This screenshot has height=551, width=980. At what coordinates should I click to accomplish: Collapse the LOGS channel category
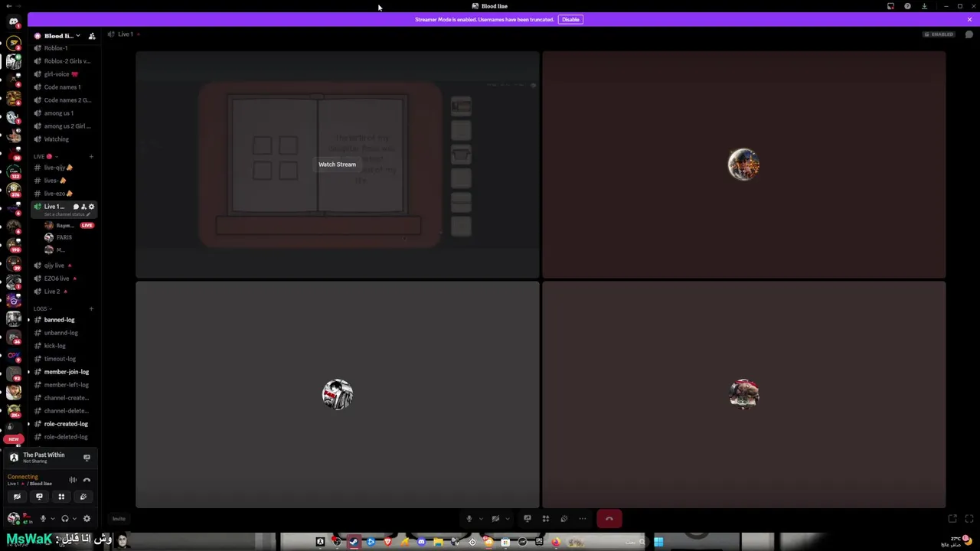tap(42, 308)
